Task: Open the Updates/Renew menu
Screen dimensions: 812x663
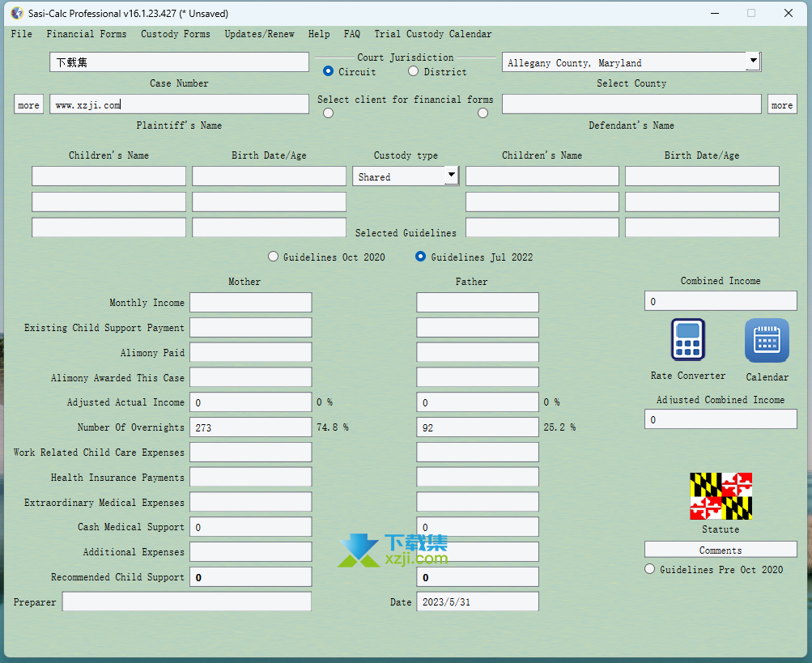Action: [259, 34]
